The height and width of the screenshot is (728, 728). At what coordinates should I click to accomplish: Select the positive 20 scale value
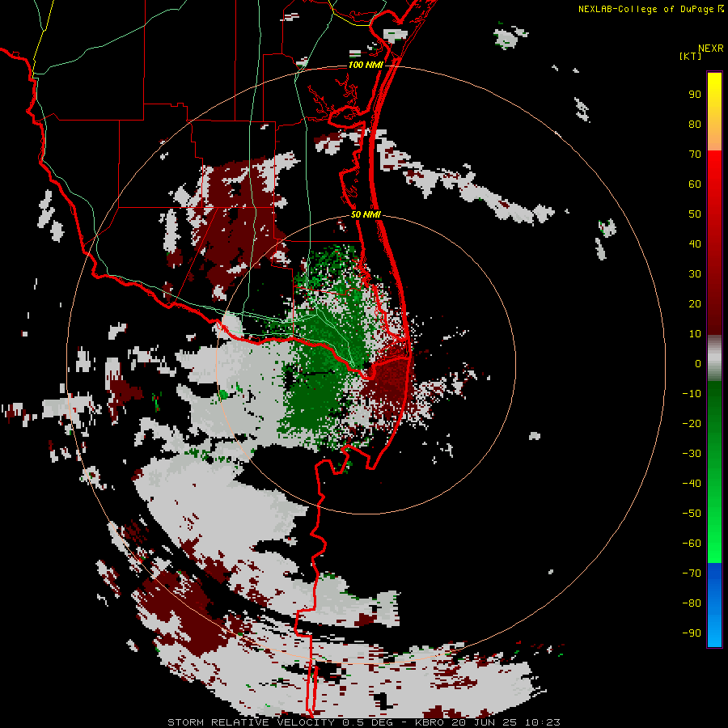pos(695,304)
